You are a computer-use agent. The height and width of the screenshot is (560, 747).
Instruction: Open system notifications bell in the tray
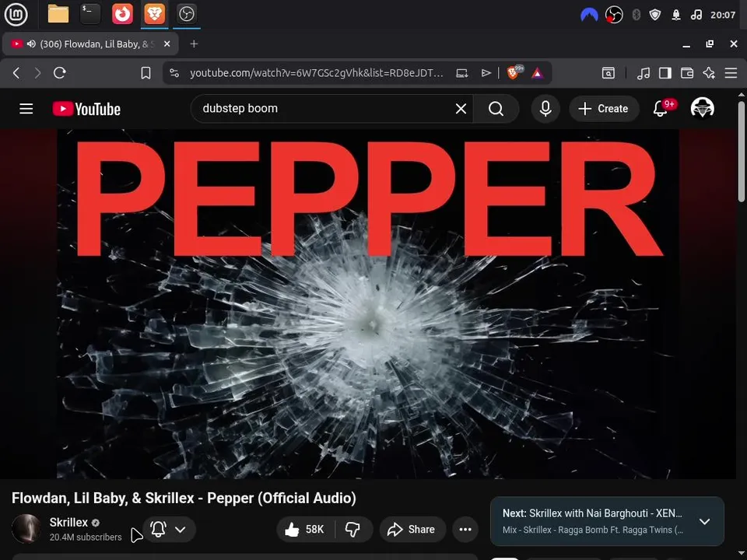pyautogui.click(x=676, y=15)
